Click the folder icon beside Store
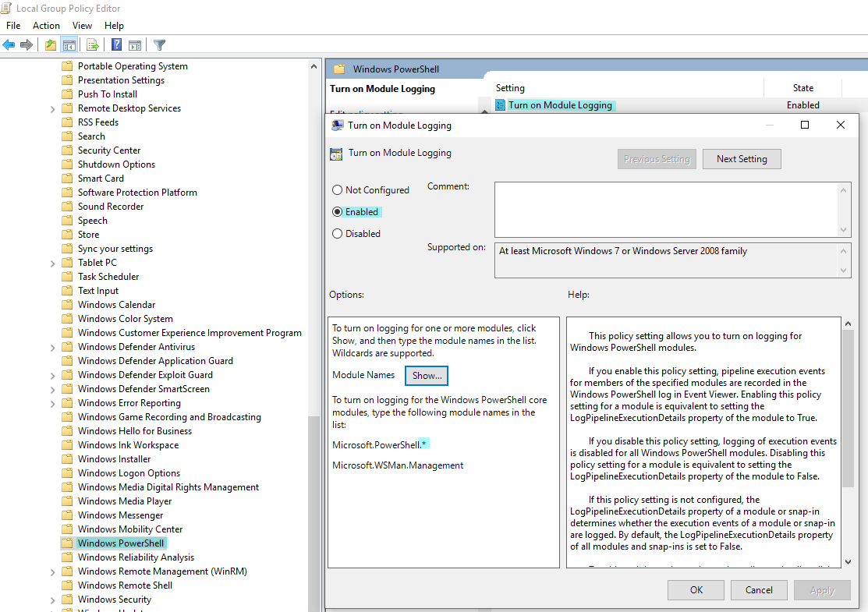868x612 pixels. click(x=67, y=234)
